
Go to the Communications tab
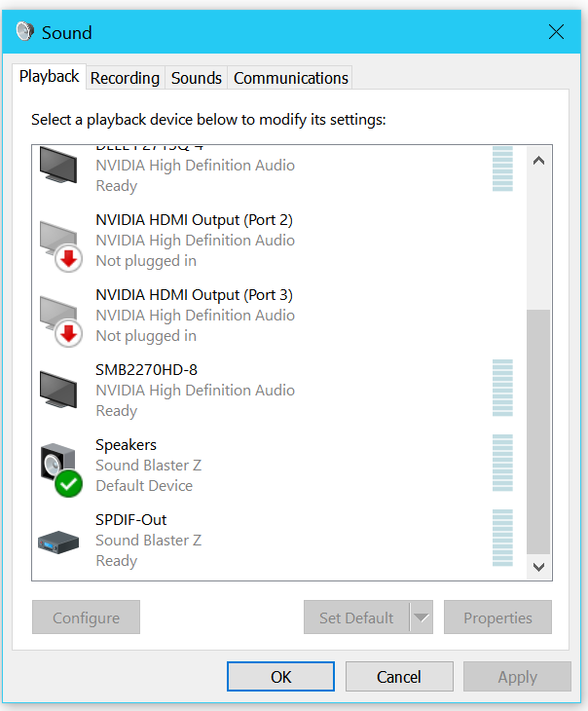pos(290,78)
